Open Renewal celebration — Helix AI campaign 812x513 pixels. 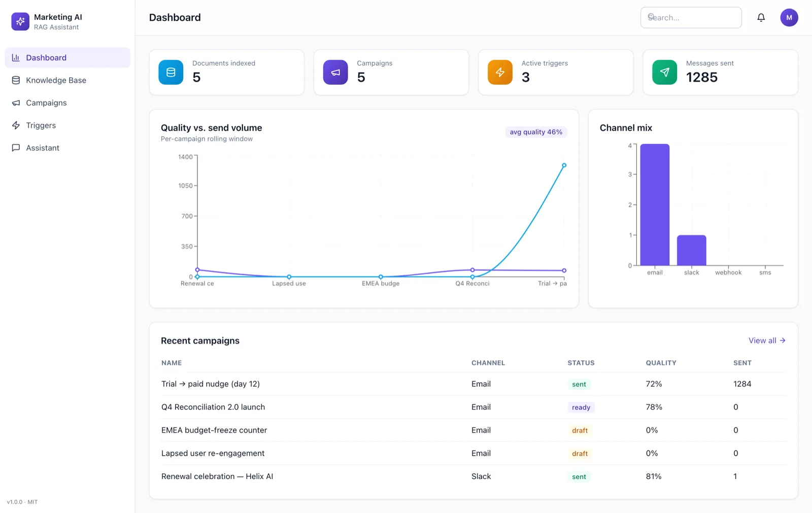coord(217,476)
